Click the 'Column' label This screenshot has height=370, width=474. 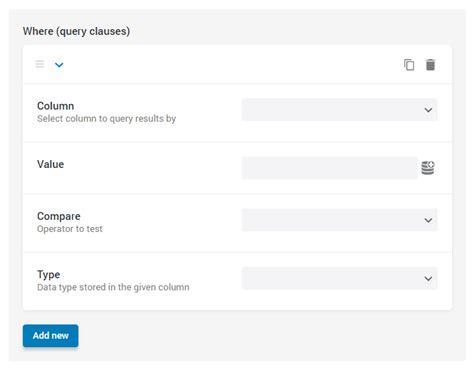(55, 106)
